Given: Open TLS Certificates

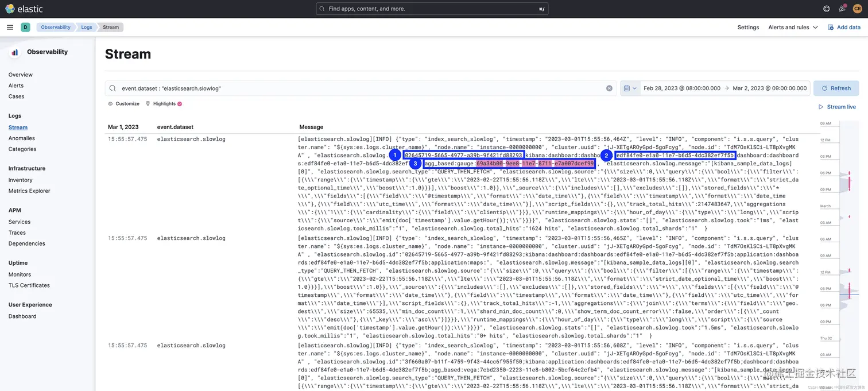Looking at the screenshot, I should click(29, 285).
